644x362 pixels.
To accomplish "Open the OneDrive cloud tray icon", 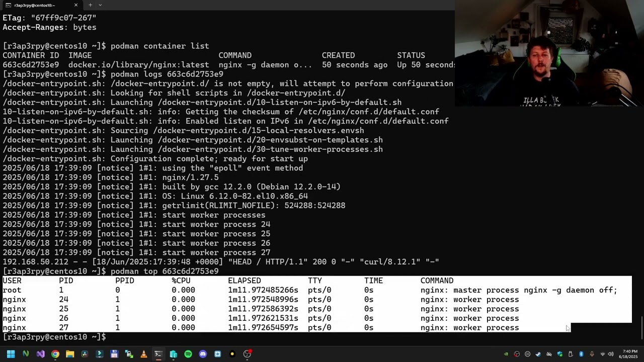I will coord(549,354).
